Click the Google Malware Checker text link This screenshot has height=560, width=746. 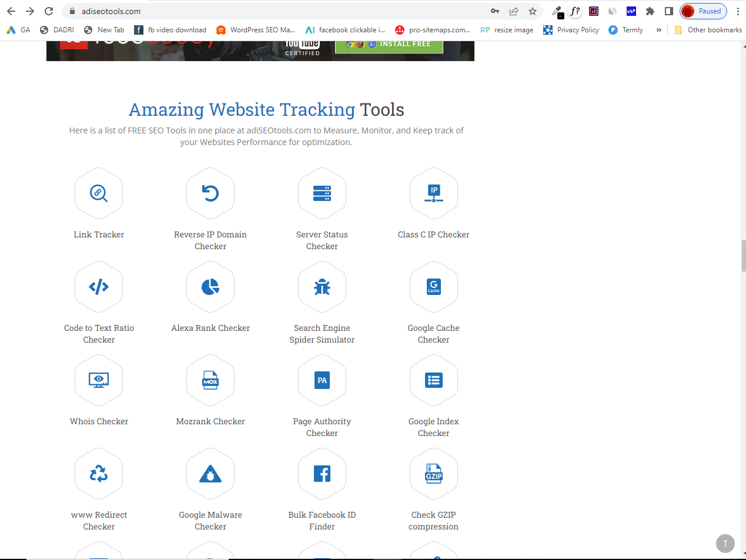pyautogui.click(x=210, y=521)
